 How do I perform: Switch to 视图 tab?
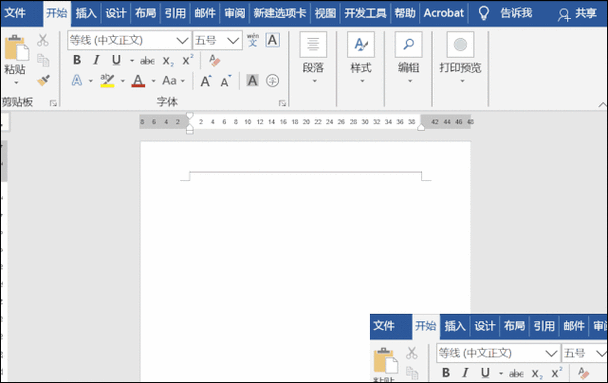tap(325, 13)
